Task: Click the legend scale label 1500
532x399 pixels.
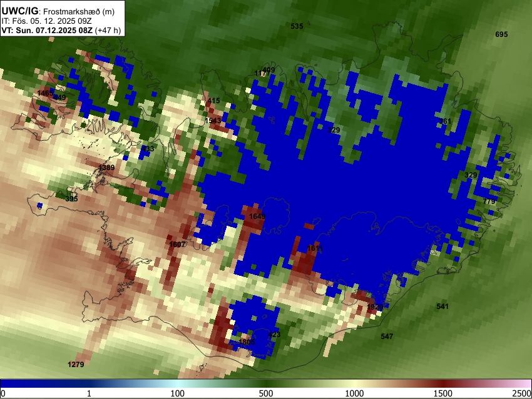Action: [x=443, y=393]
